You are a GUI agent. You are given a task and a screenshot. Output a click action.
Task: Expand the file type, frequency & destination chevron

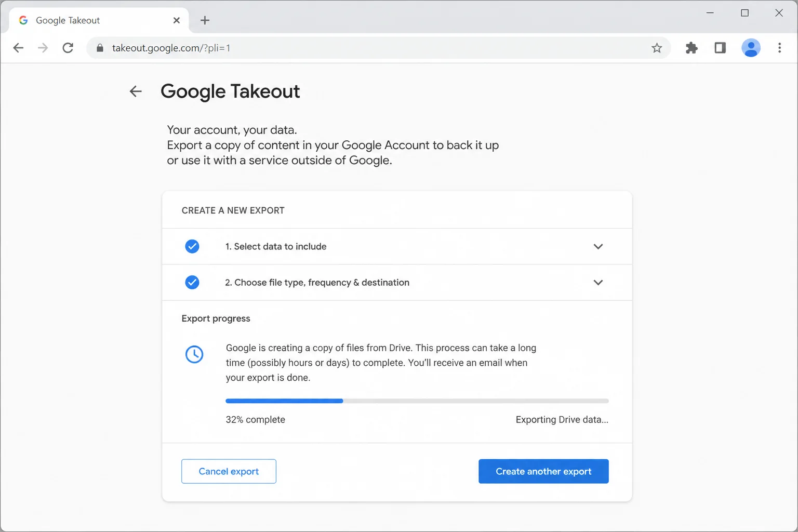[598, 282]
